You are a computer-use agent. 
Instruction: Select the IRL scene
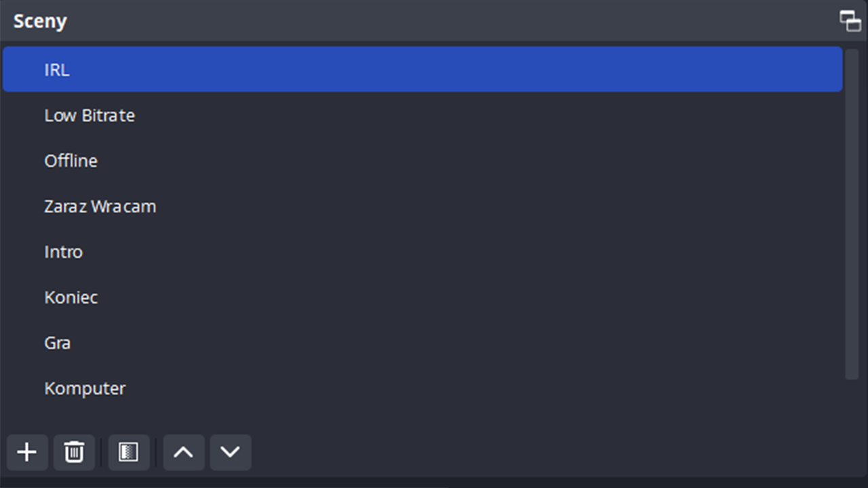[x=57, y=70]
